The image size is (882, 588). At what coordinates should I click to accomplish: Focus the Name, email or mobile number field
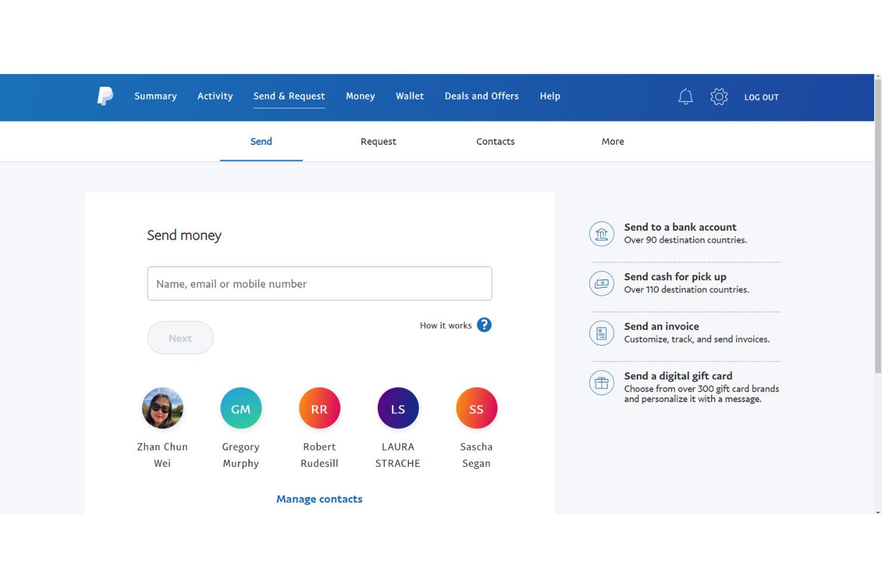[x=319, y=284]
